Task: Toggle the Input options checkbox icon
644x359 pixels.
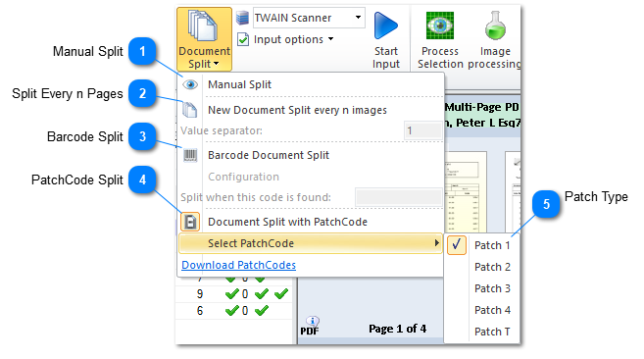Action: tap(243, 39)
